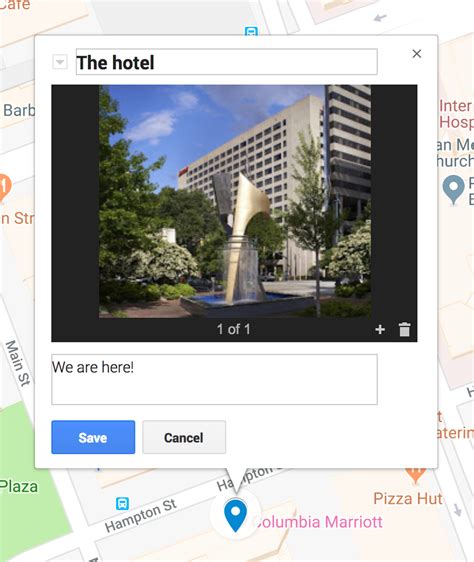Save the marker details
The height and width of the screenshot is (562, 474).
click(93, 437)
